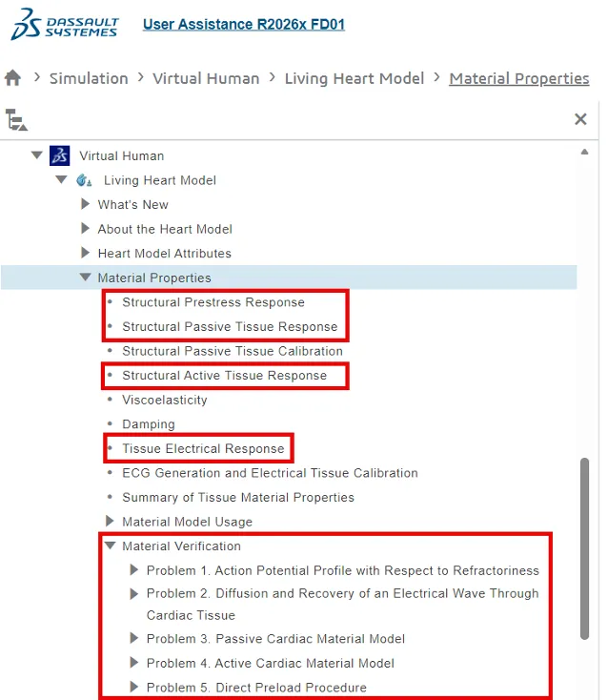Screen dimensions: 608x700
Task: Click the Living Heart Model heart icon
Action: (84, 180)
